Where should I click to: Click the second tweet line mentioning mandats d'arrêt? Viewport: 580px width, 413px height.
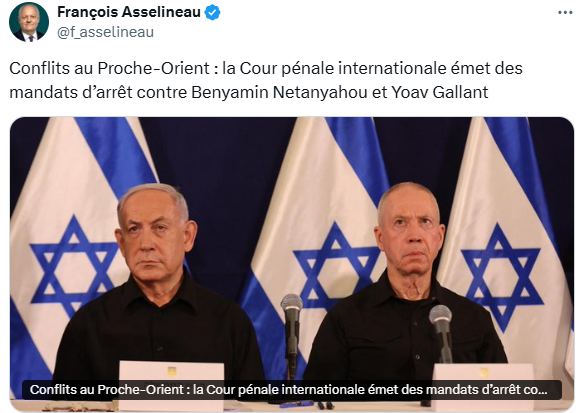tap(249, 92)
